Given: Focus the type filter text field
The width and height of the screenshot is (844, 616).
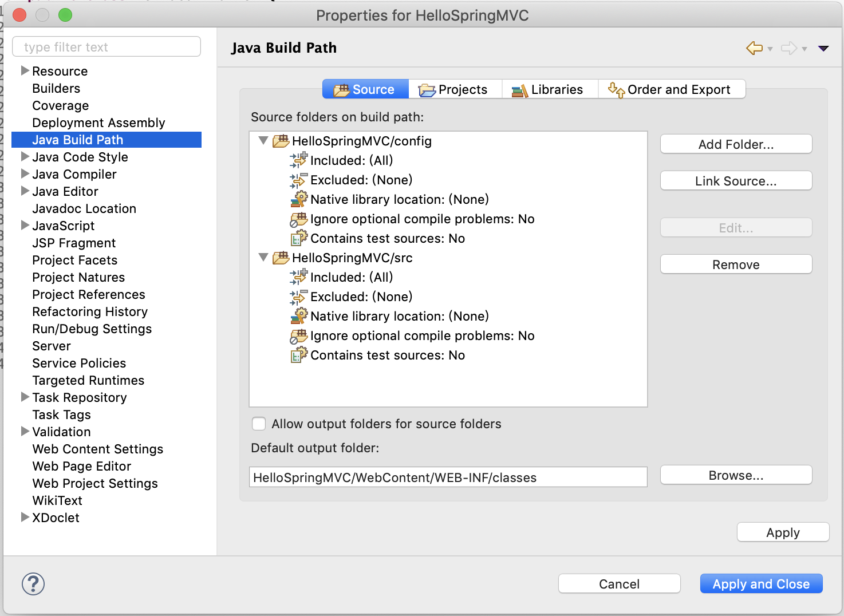Looking at the screenshot, I should [x=107, y=47].
